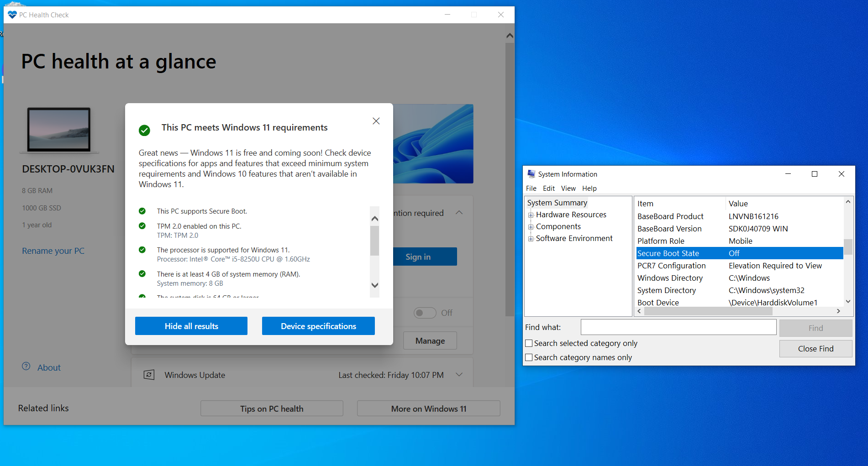868x466 pixels.
Task: Click the About question mark icon
Action: coord(26,367)
